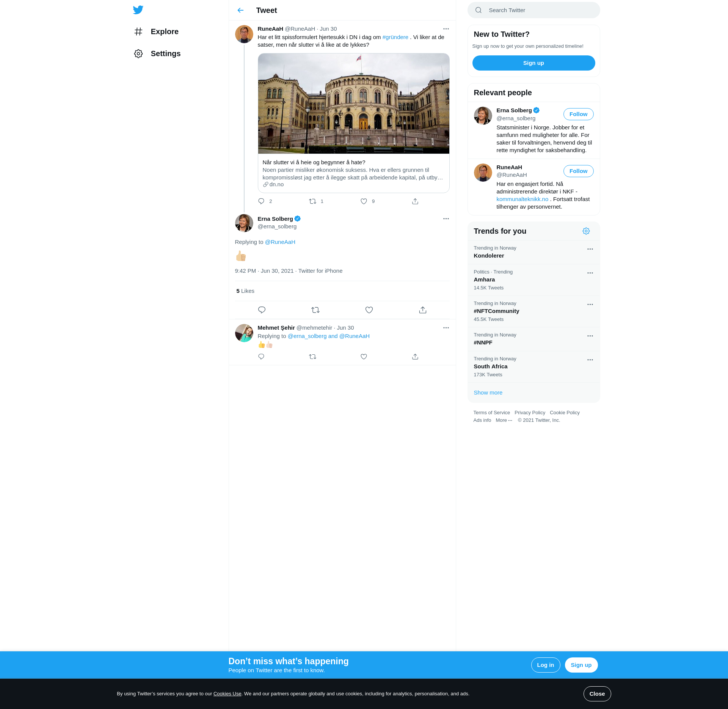Expand the More footer menu
This screenshot has height=709, width=728.
tap(504, 420)
